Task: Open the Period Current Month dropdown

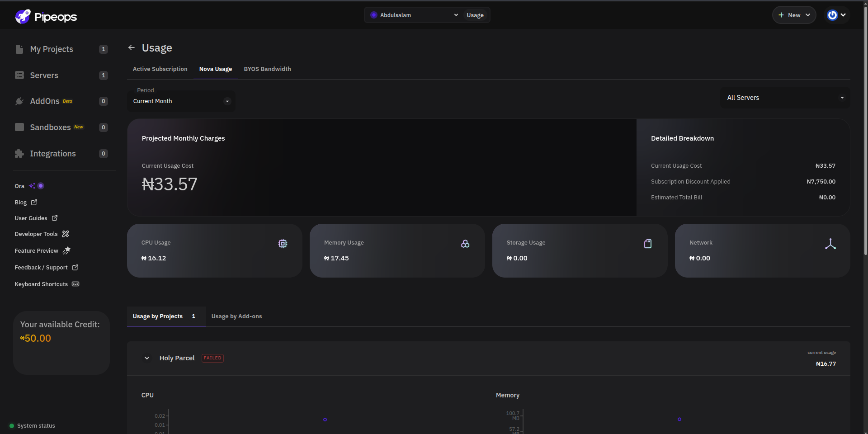Action: (x=181, y=101)
